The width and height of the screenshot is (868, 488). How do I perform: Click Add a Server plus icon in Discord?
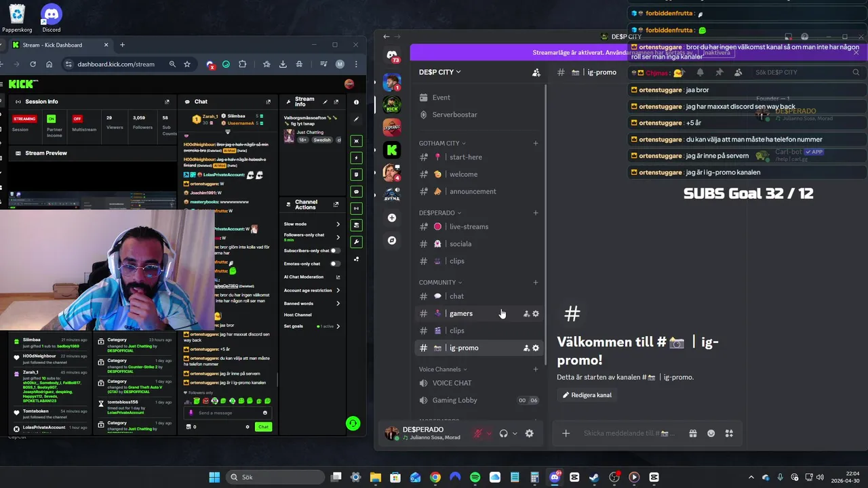[x=392, y=218]
